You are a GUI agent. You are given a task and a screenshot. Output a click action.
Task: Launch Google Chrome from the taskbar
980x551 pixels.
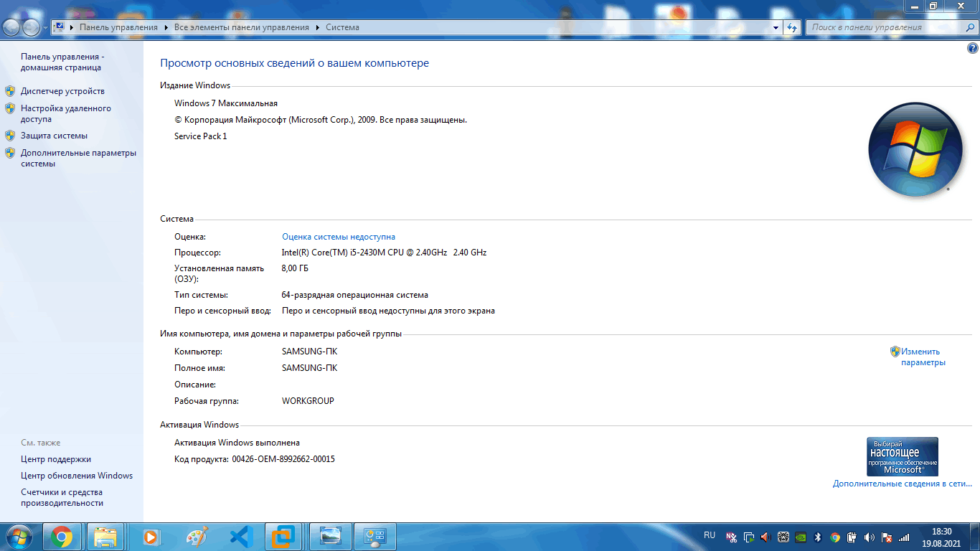[x=62, y=537]
